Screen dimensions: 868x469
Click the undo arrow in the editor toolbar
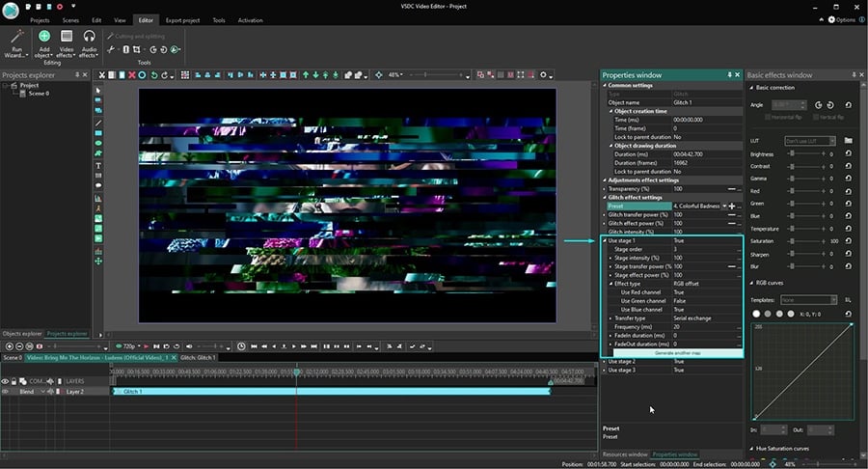pyautogui.click(x=154, y=74)
